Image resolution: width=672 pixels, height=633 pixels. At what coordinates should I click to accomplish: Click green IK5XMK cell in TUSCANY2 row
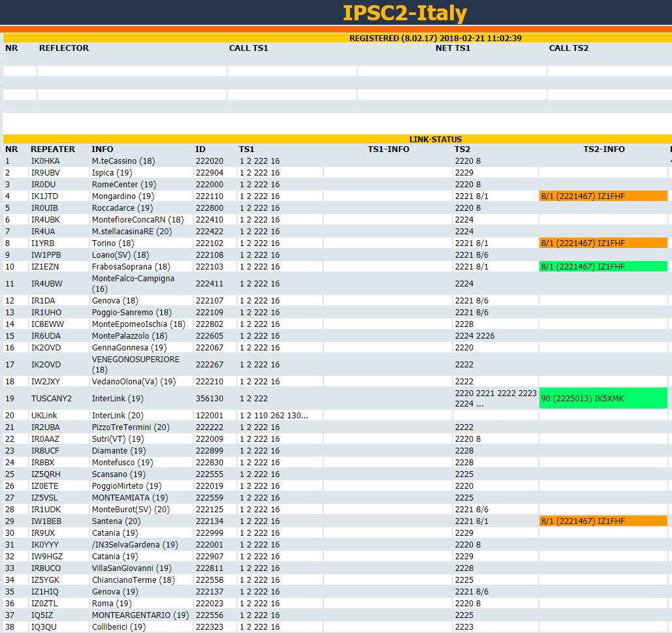click(603, 398)
